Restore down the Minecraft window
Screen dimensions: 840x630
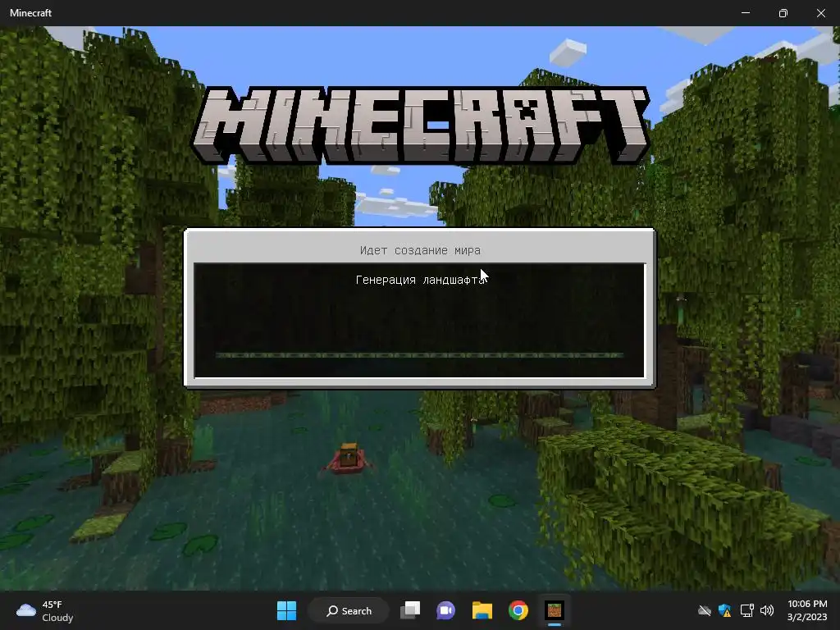(783, 13)
